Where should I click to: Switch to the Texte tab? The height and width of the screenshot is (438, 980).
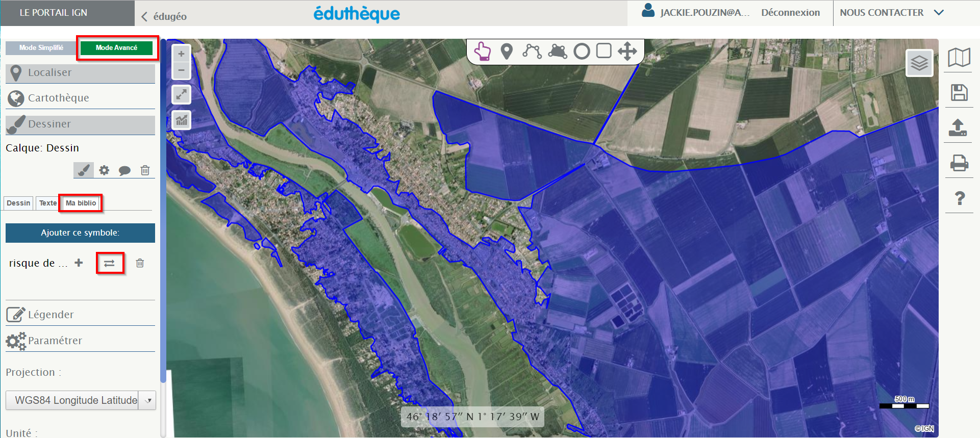click(x=48, y=203)
